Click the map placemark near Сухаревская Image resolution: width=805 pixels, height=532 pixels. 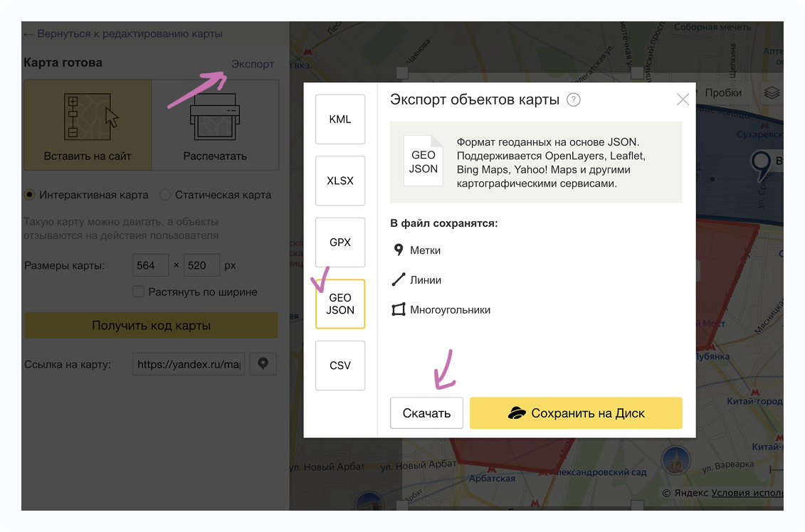(x=761, y=163)
